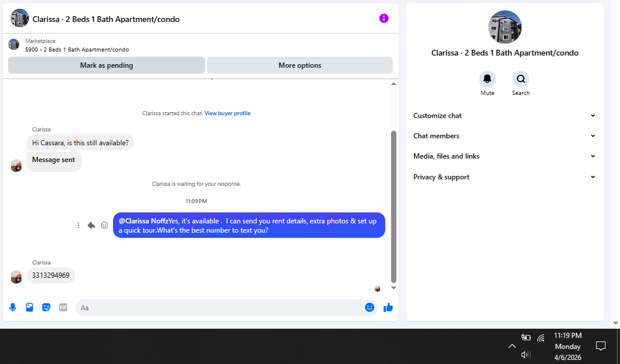The height and width of the screenshot is (364, 620).
Task: Show hidden system tray icons
Action: point(512,346)
